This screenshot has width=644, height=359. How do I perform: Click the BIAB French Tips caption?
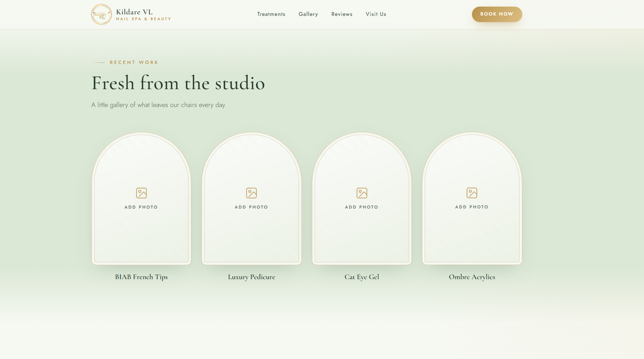tap(141, 277)
